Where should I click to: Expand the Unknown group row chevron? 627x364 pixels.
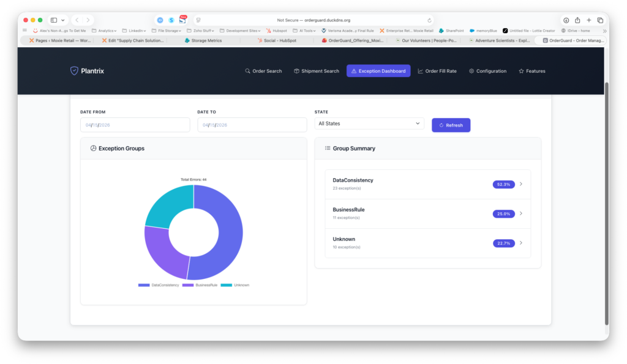tap(520, 243)
